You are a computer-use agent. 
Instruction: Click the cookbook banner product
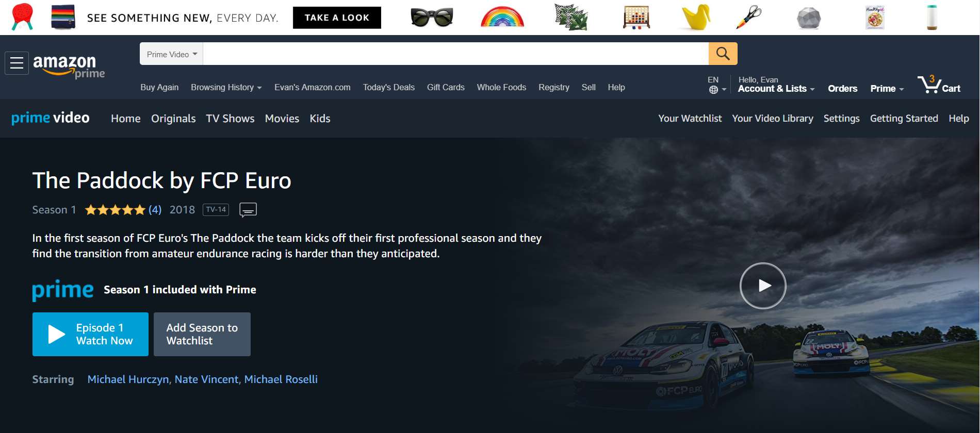(x=875, y=17)
